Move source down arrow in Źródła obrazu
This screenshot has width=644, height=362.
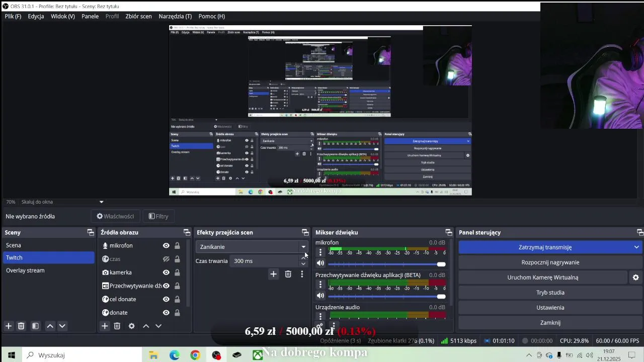(x=158, y=326)
